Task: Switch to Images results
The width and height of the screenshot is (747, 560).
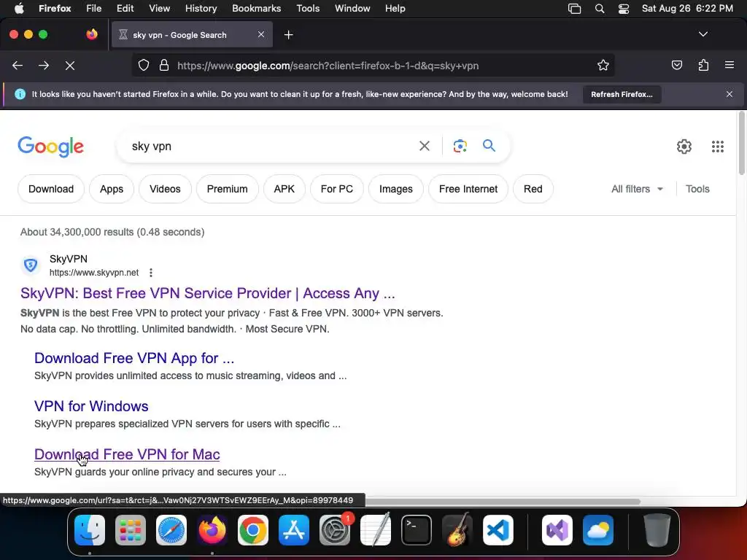Action: tap(396, 189)
